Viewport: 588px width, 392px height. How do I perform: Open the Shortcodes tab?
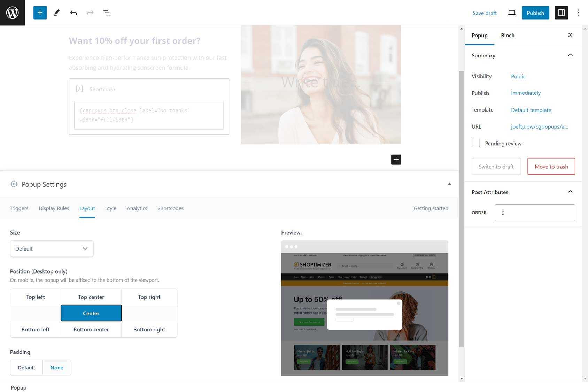coord(170,208)
